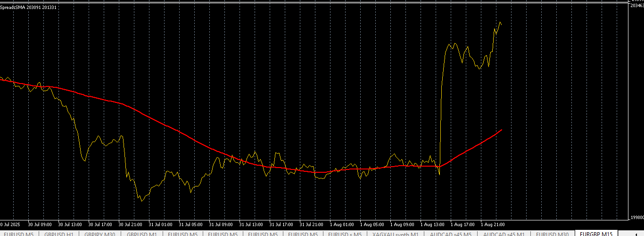
Task: Switch to the GBPUSD H1 chart tab
Action: [x=59, y=234]
